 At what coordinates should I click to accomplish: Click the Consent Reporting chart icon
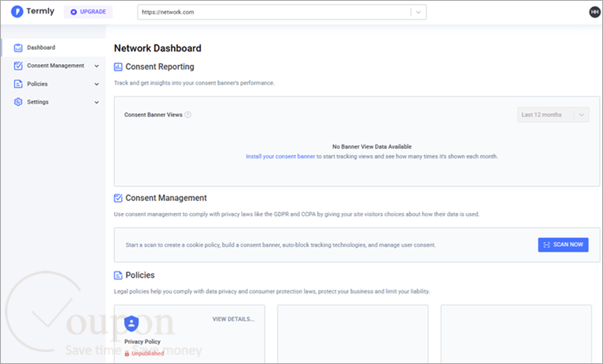tap(118, 67)
